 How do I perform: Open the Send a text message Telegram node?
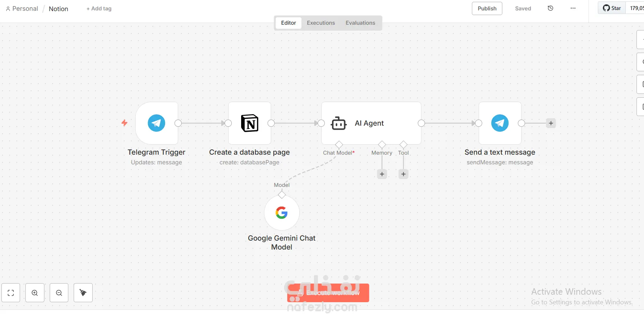click(x=500, y=123)
